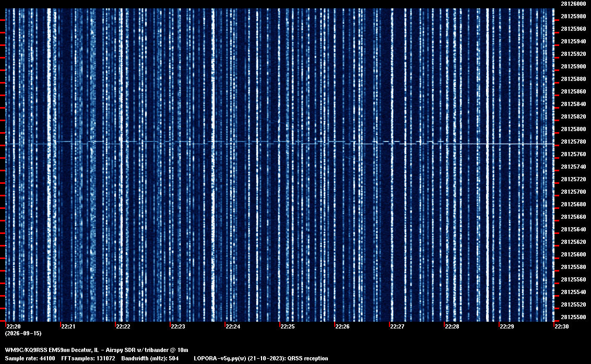Select the 22:25 time axis label
Image resolution: width=591 pixels, height=364 pixels.
click(288, 326)
